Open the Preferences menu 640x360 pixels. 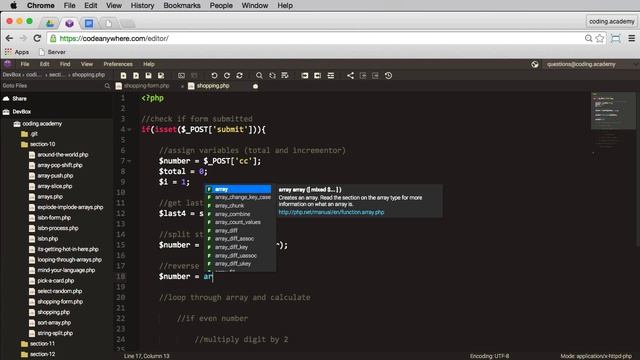(x=118, y=64)
